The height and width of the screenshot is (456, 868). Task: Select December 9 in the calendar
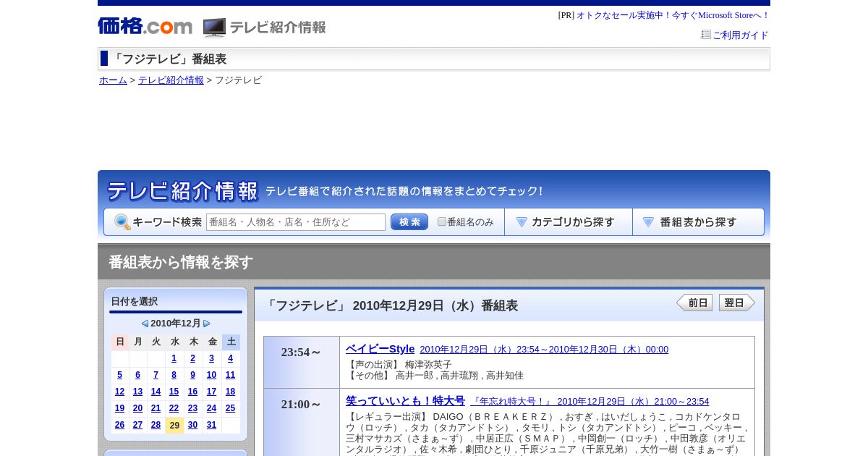192,375
